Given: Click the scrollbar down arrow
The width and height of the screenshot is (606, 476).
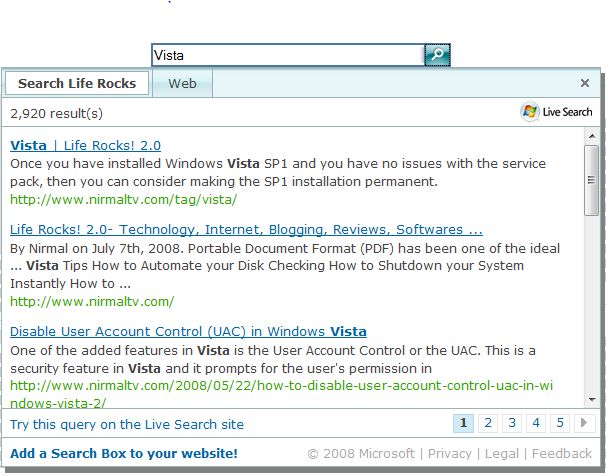Looking at the screenshot, I should [592, 400].
